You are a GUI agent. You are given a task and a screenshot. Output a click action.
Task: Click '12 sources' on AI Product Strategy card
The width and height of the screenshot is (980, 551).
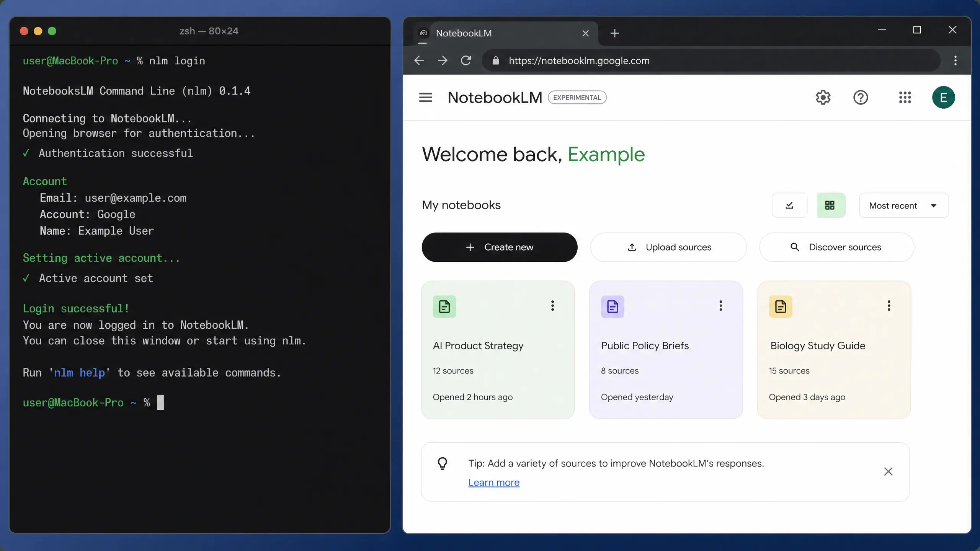click(453, 371)
